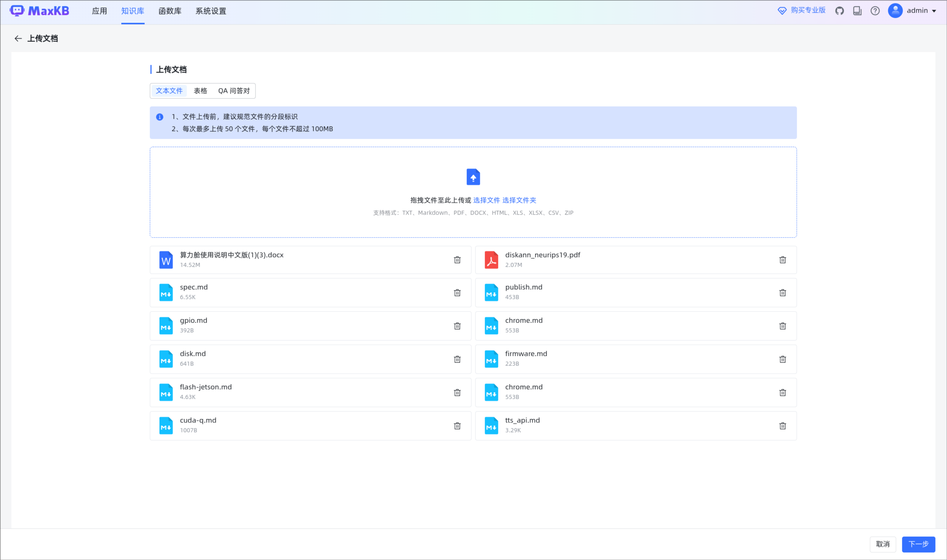Go back using the arrow icon

[x=18, y=38]
